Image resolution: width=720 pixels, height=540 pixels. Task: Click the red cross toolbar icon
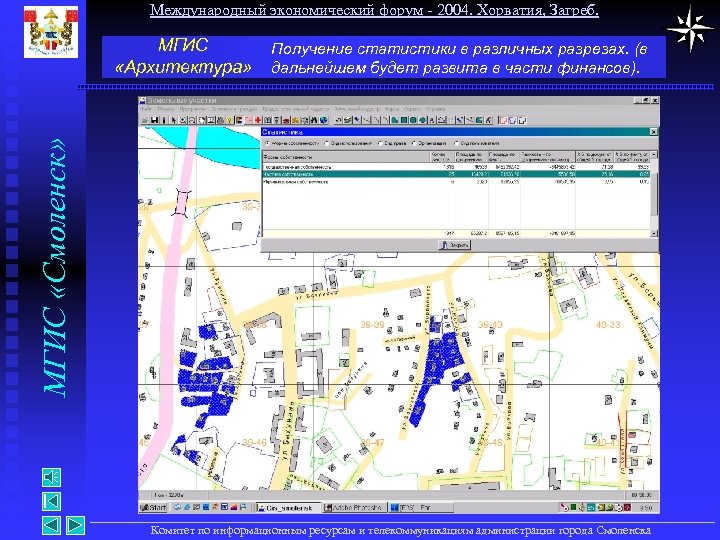pos(258,120)
